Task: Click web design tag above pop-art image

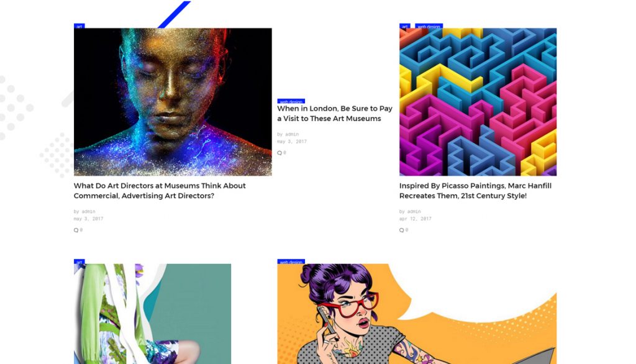Action: pyautogui.click(x=291, y=262)
